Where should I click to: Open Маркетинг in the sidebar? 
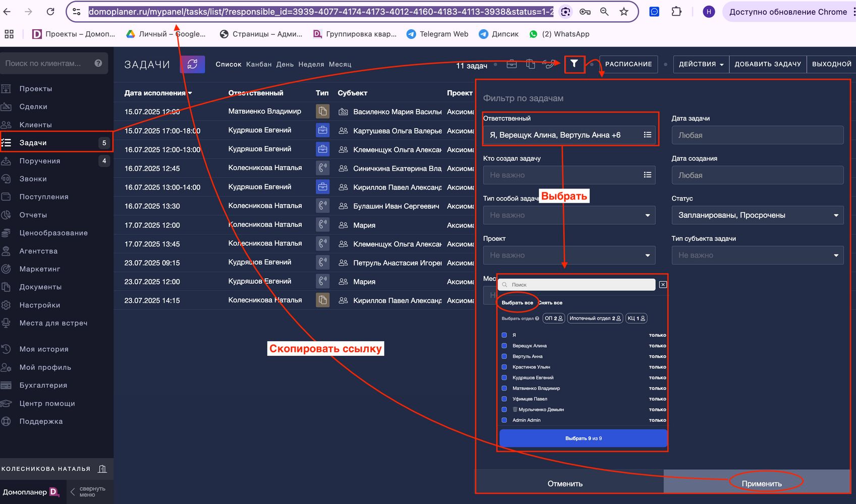tap(40, 269)
